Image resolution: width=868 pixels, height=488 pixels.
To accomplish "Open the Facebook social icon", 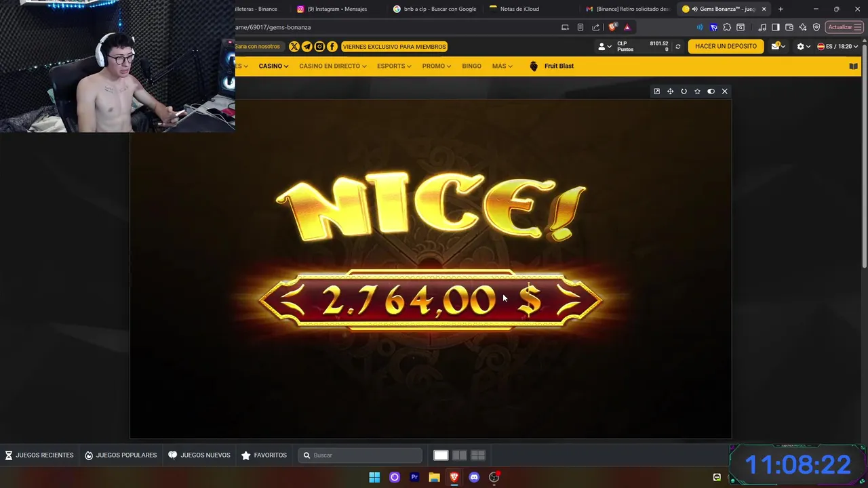I will pos(332,47).
